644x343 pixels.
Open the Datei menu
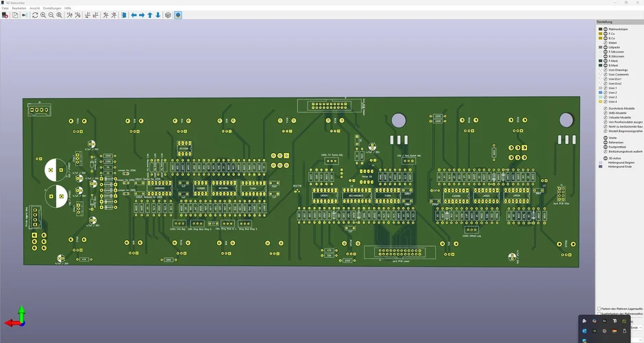coord(5,8)
